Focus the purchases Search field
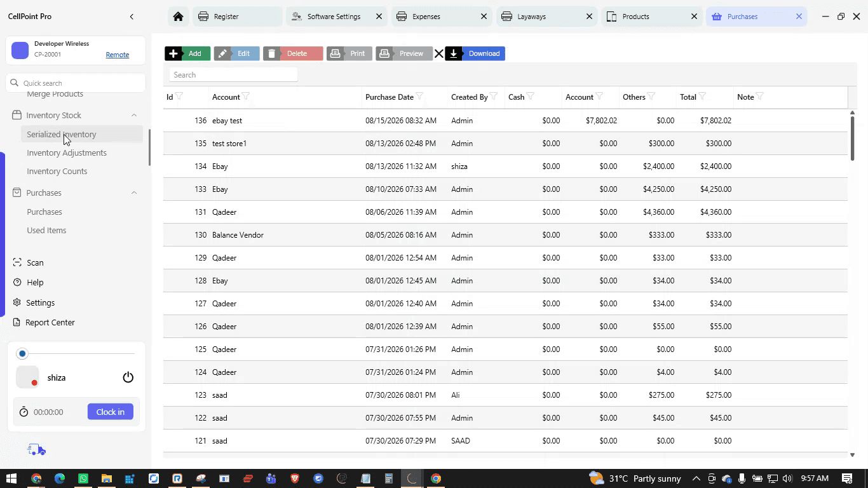 click(x=233, y=75)
